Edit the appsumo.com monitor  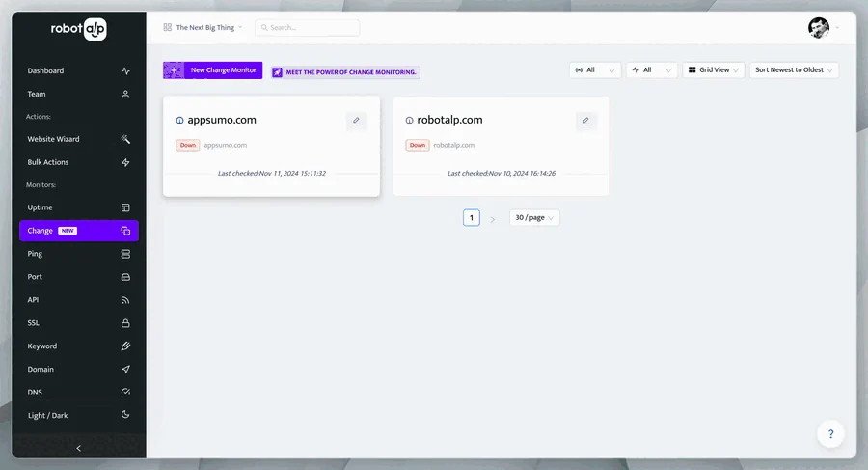(357, 121)
